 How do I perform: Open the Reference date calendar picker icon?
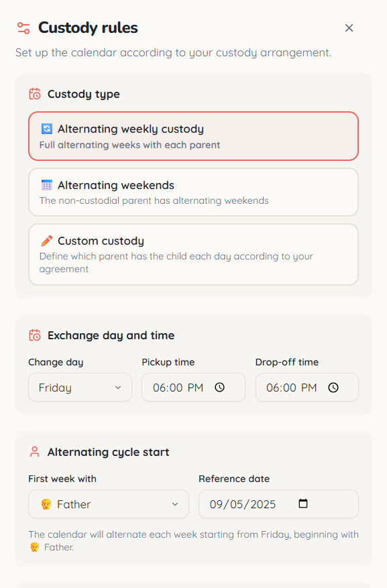pos(303,504)
